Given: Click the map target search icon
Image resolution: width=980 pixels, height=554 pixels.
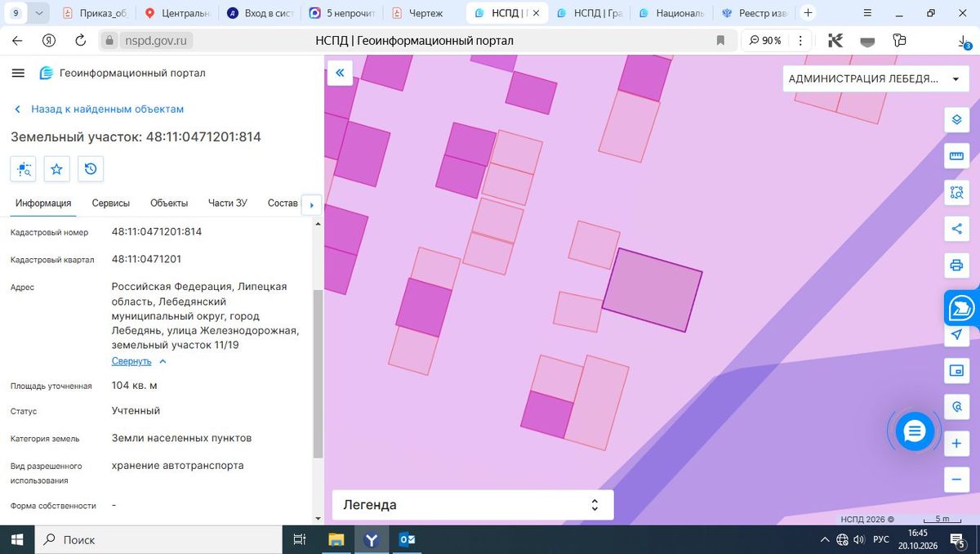Looking at the screenshot, I should [x=956, y=407].
